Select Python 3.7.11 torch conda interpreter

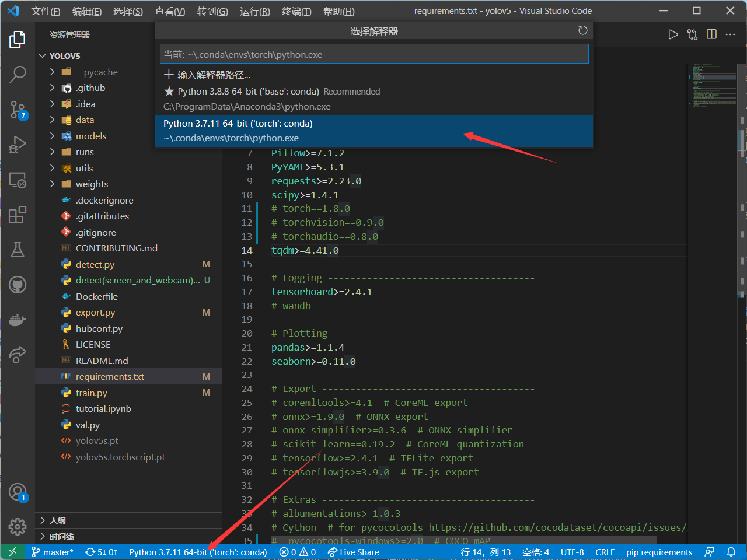click(374, 131)
